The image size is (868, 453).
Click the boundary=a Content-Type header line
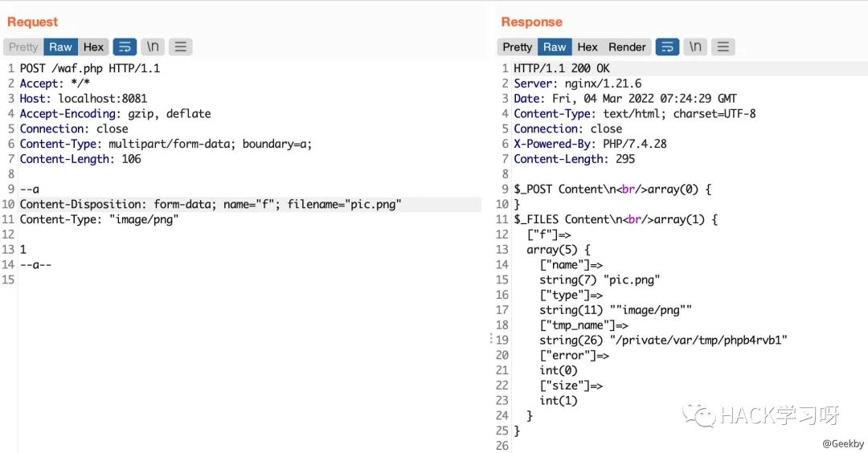click(x=166, y=144)
